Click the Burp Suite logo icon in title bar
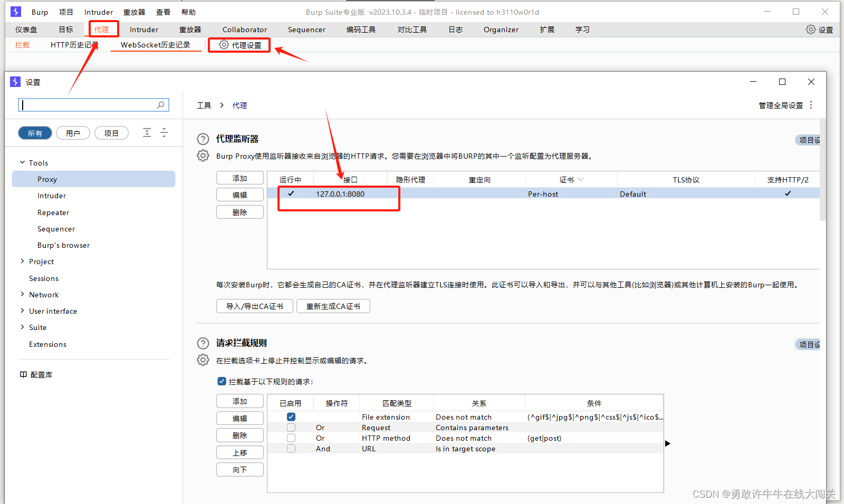 pos(16,11)
